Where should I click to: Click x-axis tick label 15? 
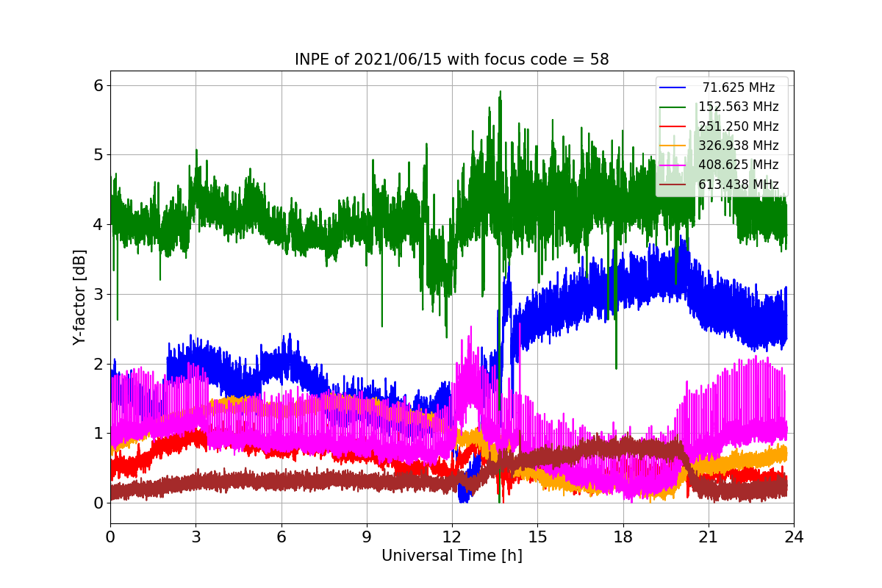point(537,537)
